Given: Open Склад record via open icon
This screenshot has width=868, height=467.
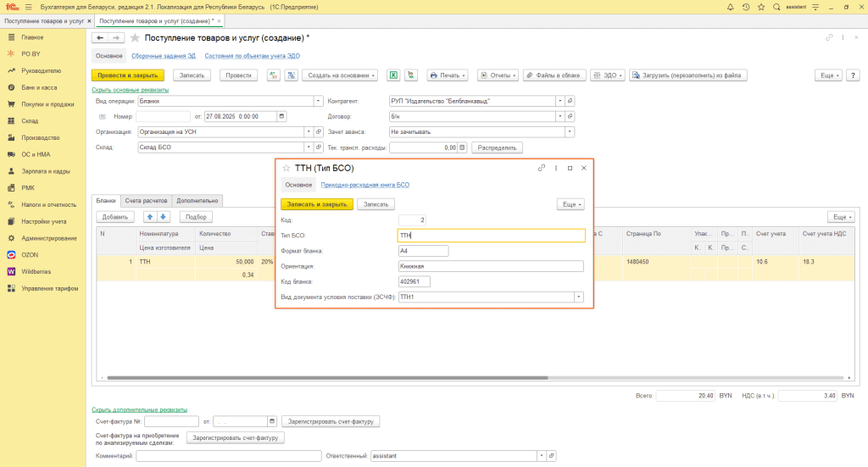Looking at the screenshot, I should click(x=319, y=147).
